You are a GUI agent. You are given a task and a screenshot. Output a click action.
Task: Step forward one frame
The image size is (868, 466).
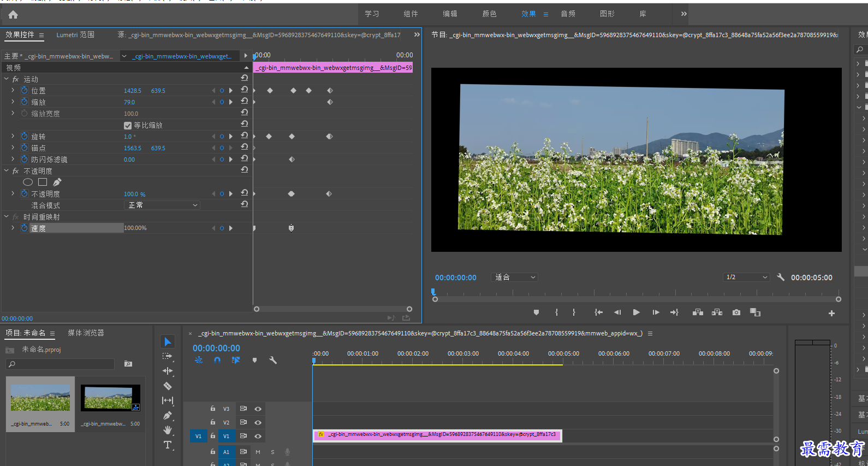pos(656,312)
